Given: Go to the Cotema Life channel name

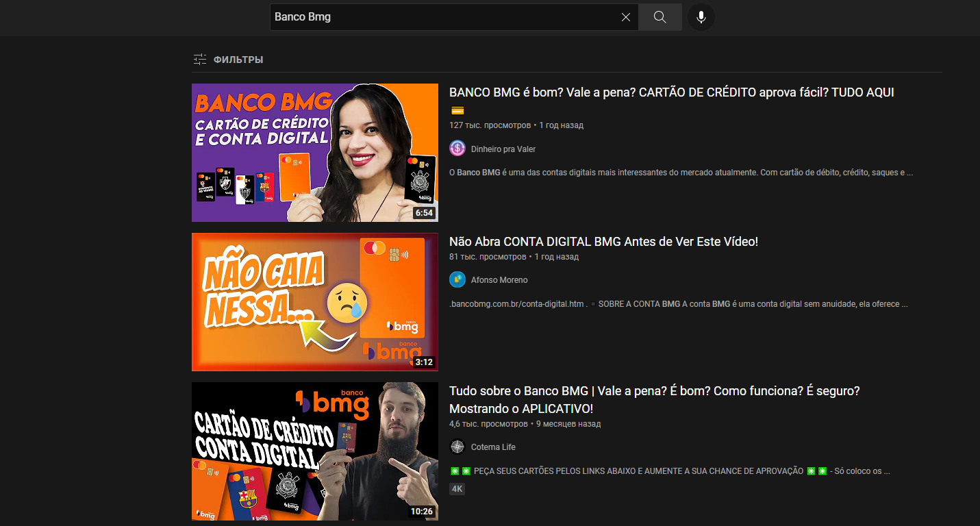Looking at the screenshot, I should pyautogui.click(x=493, y=447).
